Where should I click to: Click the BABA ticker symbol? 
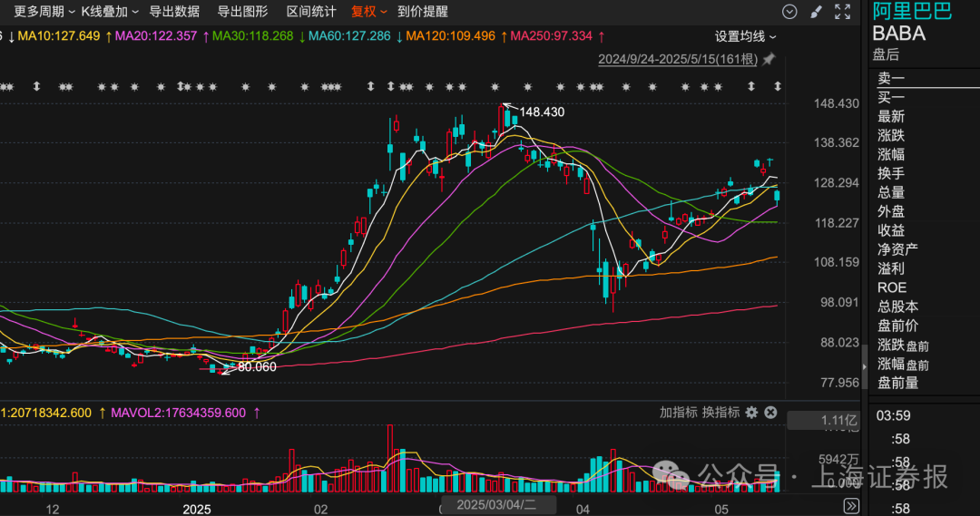(x=898, y=34)
